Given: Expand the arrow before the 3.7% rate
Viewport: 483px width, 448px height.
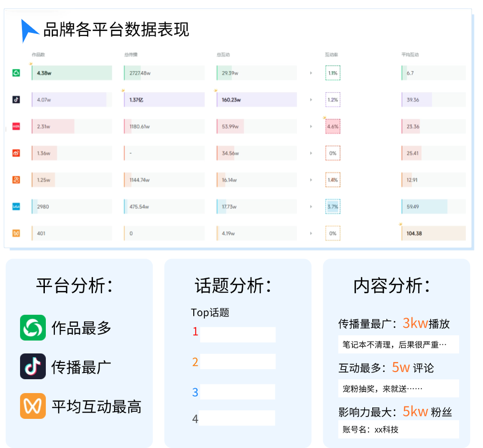Looking at the screenshot, I should pos(311,207).
